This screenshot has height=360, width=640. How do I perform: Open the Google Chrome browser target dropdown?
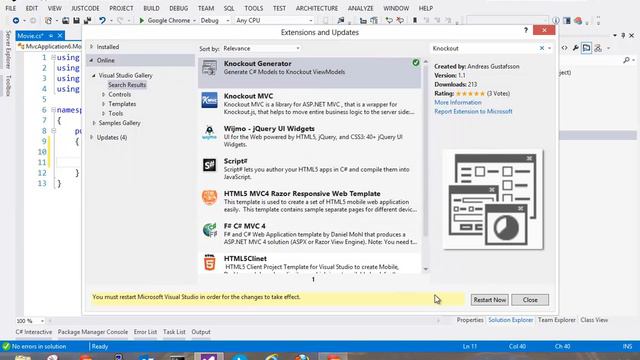(x=194, y=20)
